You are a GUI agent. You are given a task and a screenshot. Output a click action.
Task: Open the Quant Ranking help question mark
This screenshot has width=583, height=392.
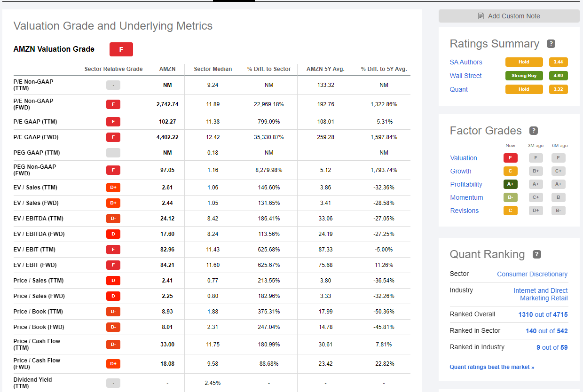pos(537,254)
